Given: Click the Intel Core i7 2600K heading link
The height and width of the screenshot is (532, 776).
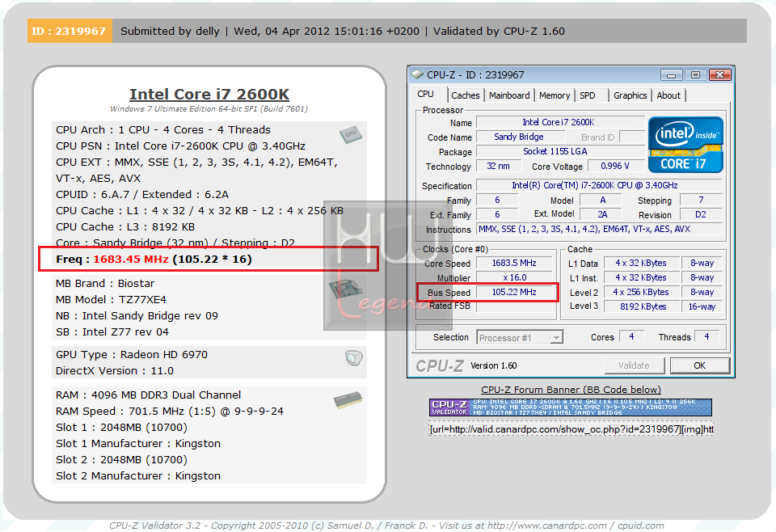Looking at the screenshot, I should click(x=209, y=94).
